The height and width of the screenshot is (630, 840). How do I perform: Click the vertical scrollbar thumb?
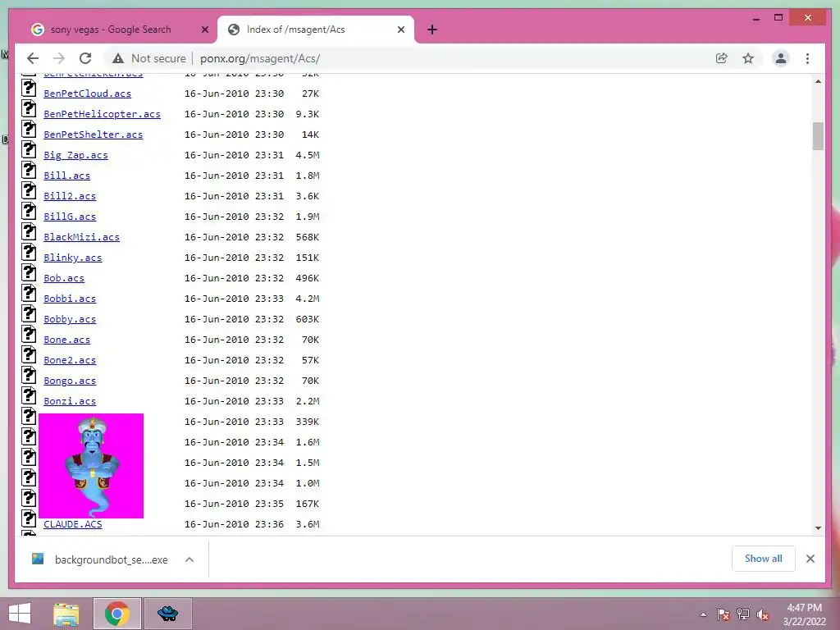818,136
